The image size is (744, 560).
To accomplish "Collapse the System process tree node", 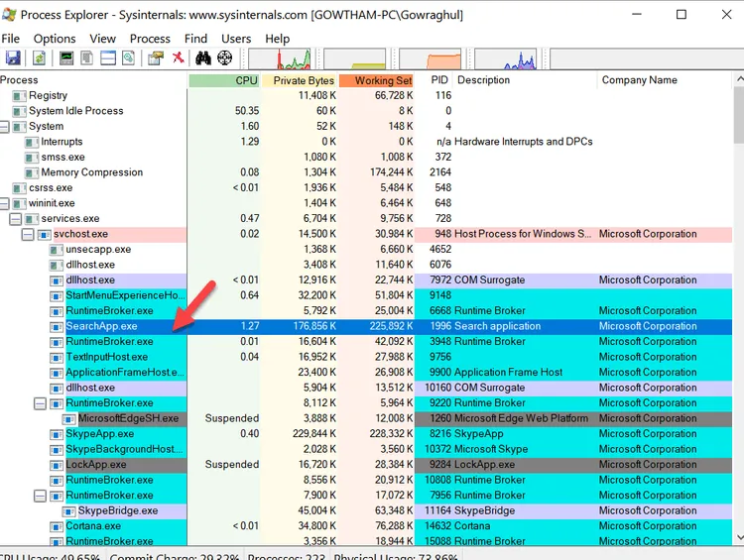I will [x=4, y=127].
